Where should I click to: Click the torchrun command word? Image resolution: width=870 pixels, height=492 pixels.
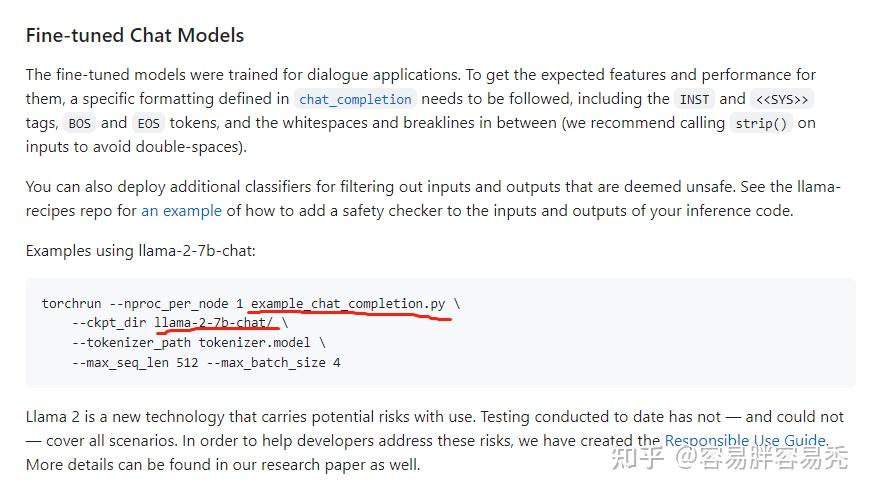(71, 303)
